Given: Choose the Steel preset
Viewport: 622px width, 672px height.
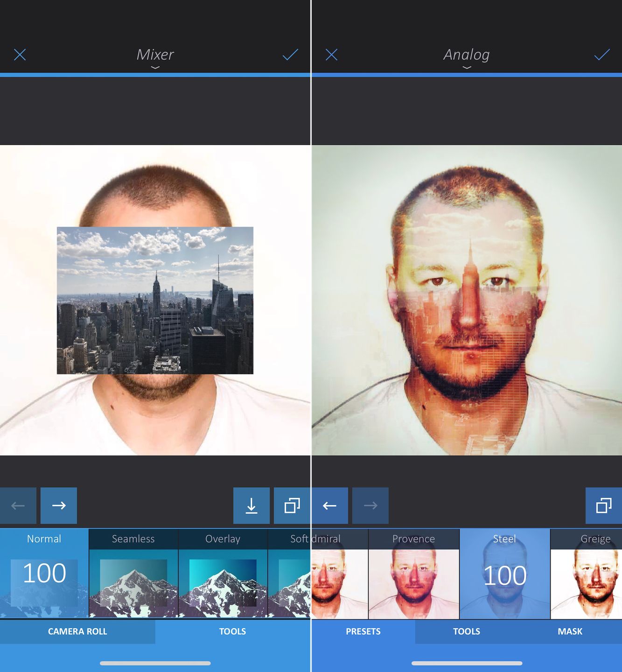Looking at the screenshot, I should click(x=505, y=574).
